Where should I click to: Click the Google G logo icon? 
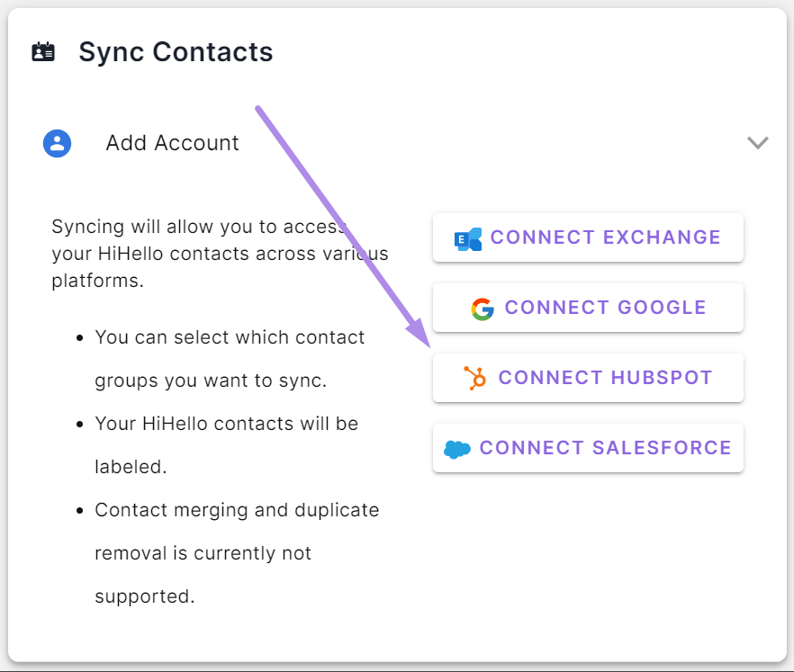coord(483,309)
